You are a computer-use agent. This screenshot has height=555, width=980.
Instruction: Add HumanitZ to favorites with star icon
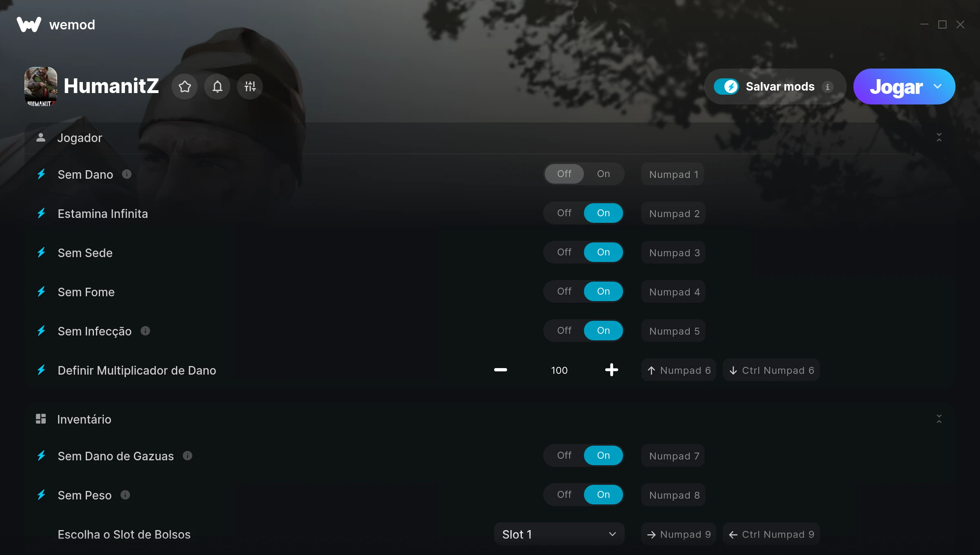[x=185, y=87]
